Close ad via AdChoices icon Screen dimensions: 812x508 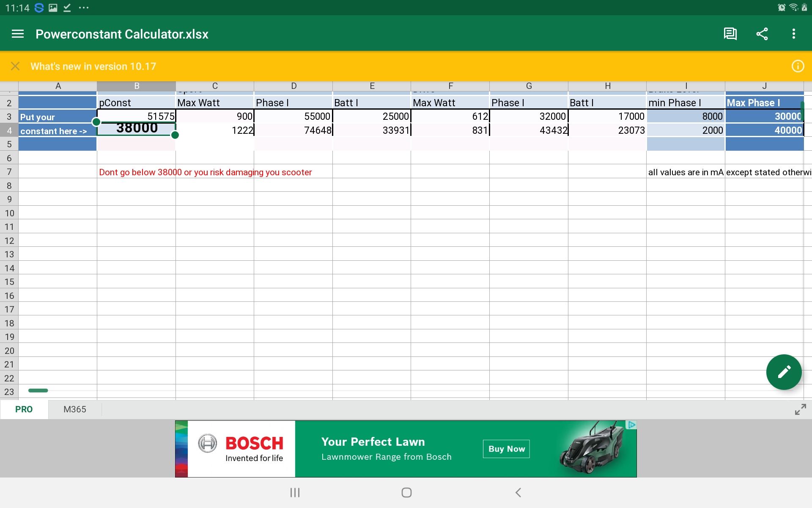click(631, 425)
